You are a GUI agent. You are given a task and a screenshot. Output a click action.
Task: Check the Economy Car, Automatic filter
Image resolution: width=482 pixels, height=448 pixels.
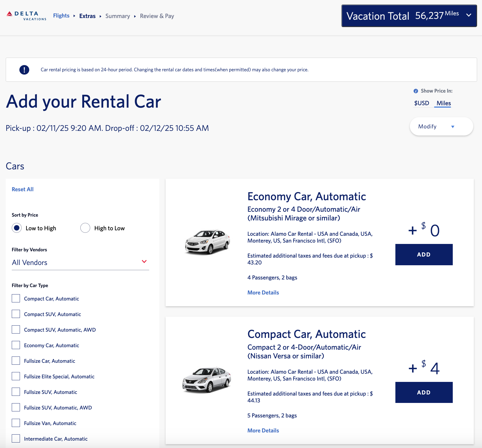(16, 345)
